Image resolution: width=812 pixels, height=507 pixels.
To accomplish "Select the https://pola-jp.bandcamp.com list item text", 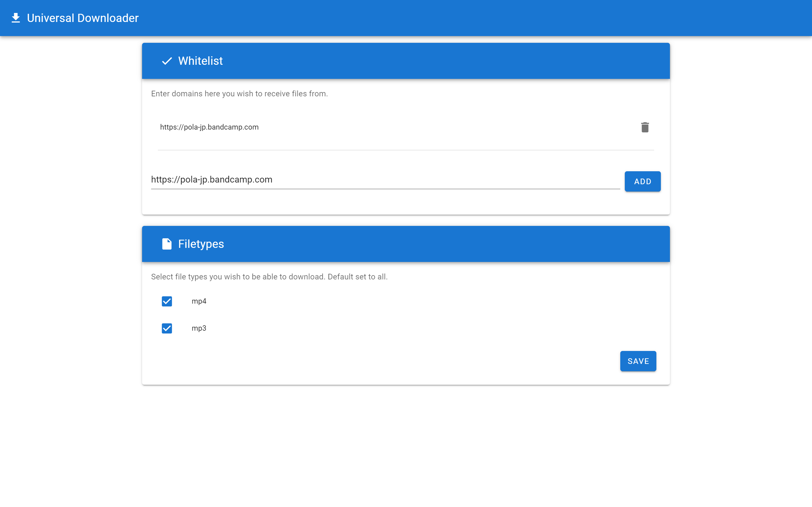I will pyautogui.click(x=209, y=127).
